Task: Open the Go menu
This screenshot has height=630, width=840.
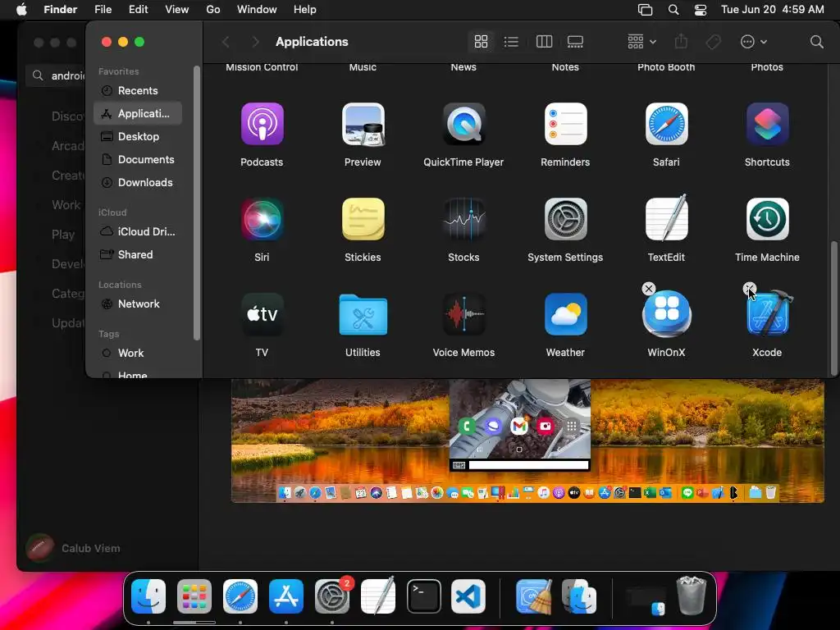Action: (x=213, y=10)
